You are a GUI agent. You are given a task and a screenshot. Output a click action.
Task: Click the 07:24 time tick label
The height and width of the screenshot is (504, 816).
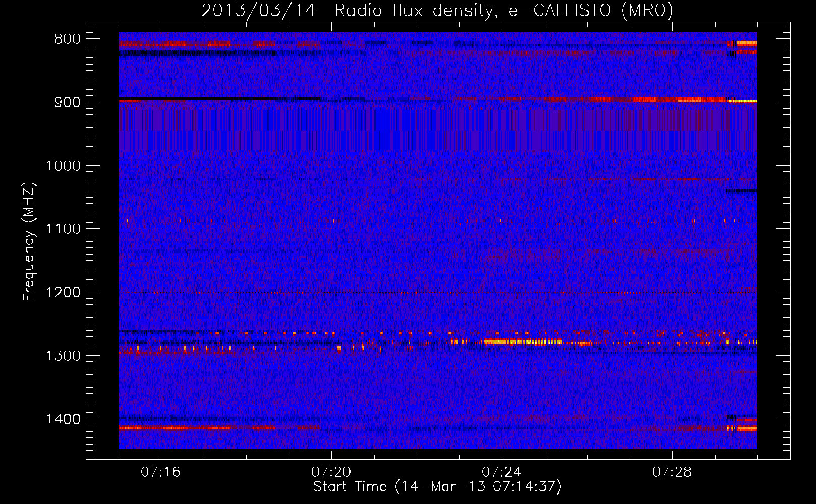click(502, 472)
